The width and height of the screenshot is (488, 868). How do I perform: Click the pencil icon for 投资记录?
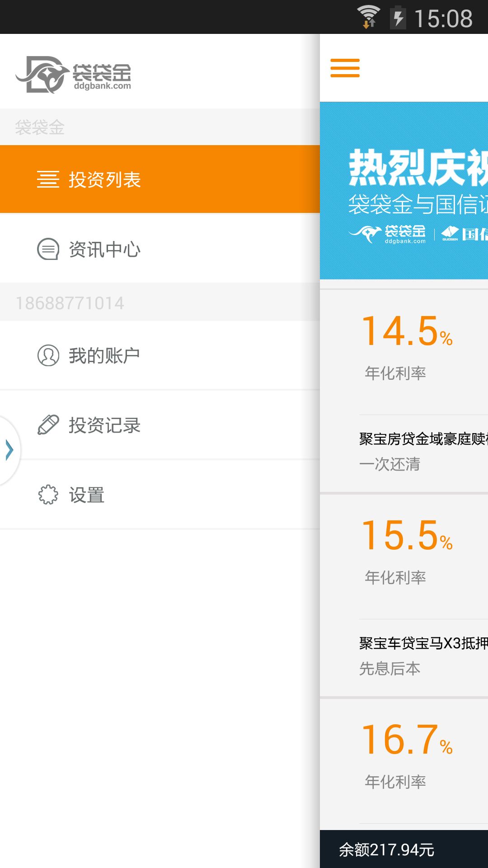coord(48,425)
